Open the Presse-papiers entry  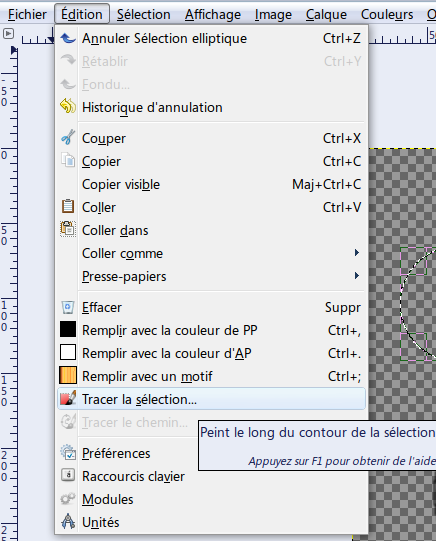(211, 276)
